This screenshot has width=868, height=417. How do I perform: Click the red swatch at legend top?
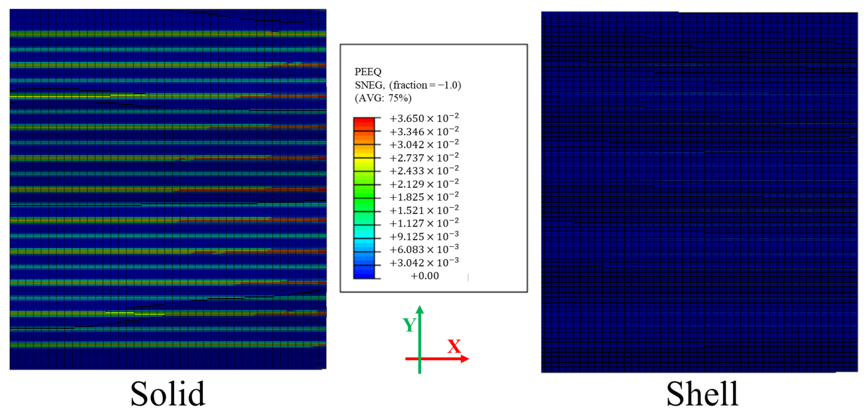(x=364, y=124)
